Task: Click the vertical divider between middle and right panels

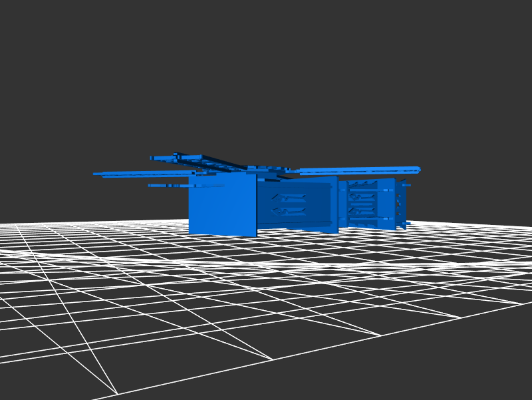Action: point(341,206)
